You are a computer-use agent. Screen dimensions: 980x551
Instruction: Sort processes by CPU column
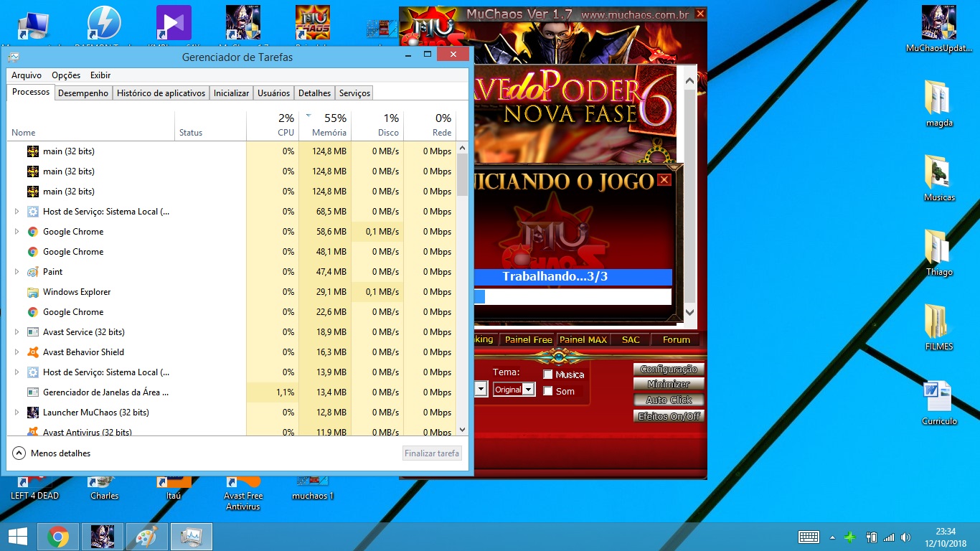point(273,125)
